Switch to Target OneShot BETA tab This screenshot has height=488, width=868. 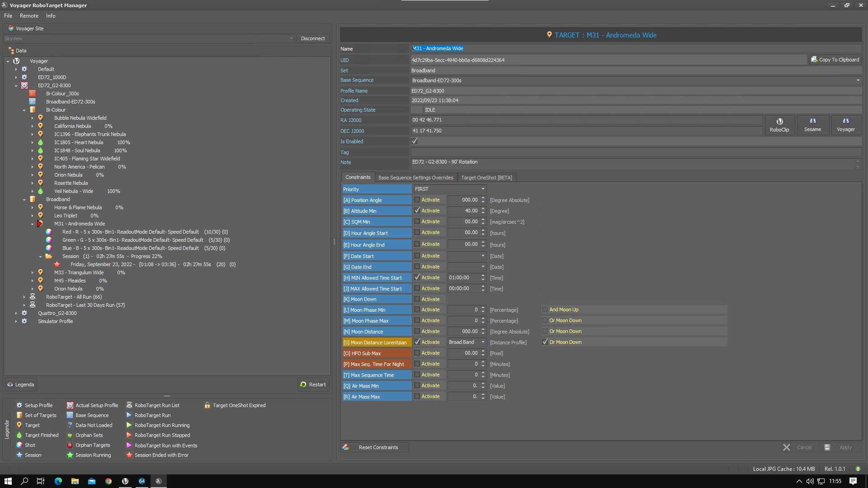(x=486, y=178)
